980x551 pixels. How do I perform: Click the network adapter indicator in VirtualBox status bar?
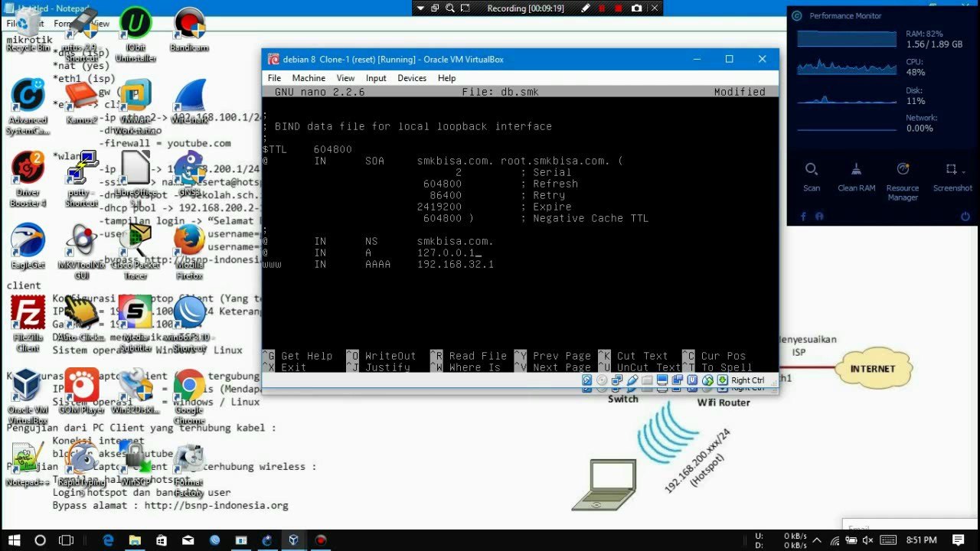617,380
